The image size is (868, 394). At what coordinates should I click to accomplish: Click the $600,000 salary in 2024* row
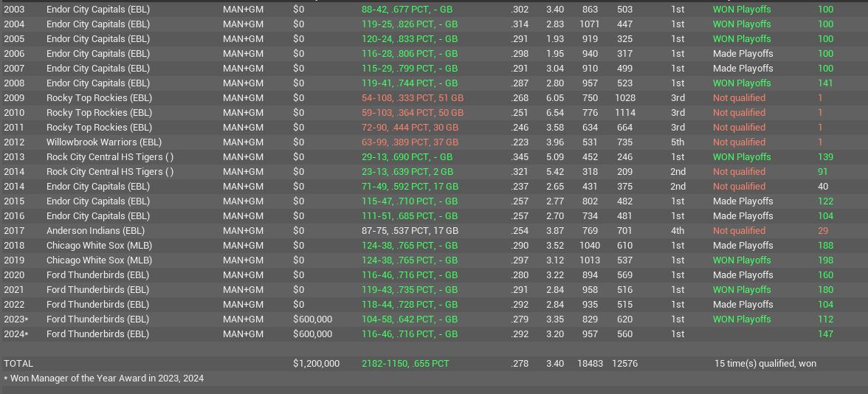[313, 334]
